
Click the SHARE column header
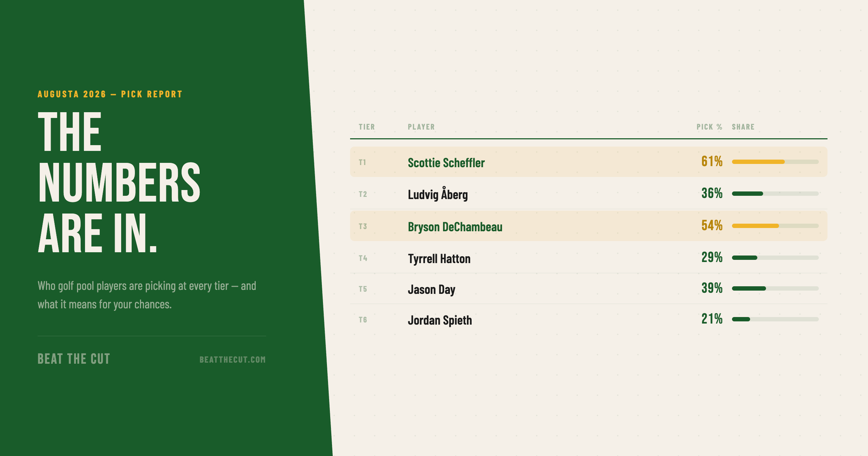pyautogui.click(x=743, y=127)
